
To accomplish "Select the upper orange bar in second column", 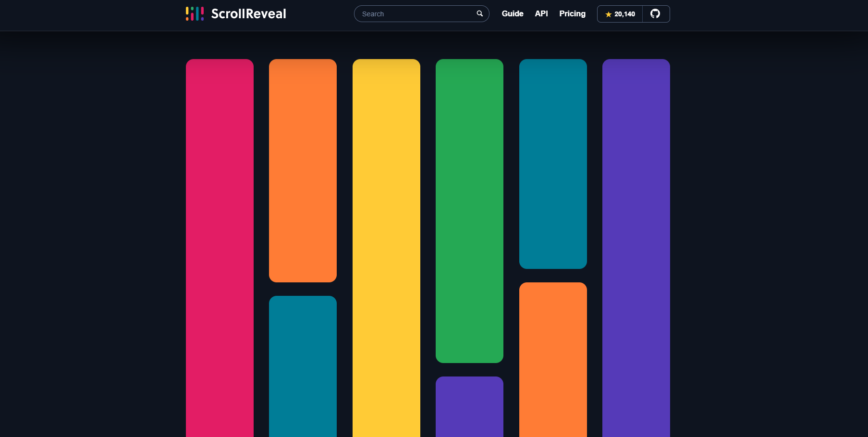I will coord(303,170).
